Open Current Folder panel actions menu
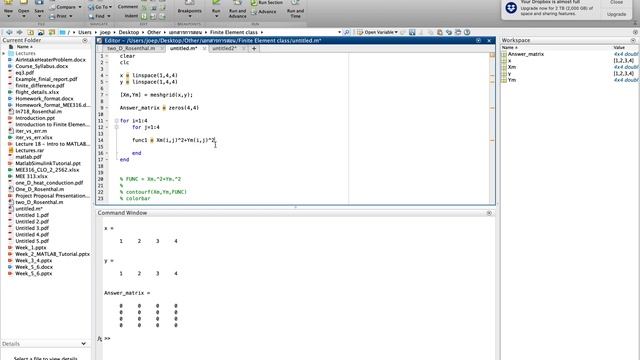The image size is (640, 360). 85,40
